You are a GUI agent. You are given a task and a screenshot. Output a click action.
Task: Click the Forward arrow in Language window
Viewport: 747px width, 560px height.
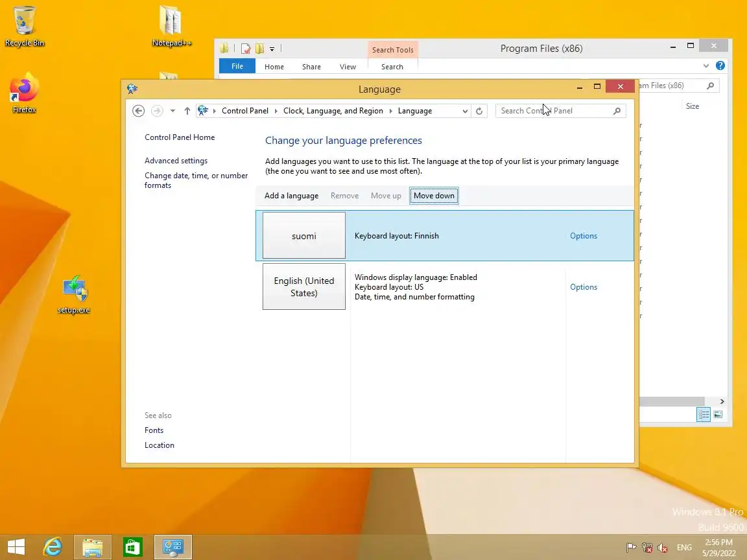[x=157, y=111]
